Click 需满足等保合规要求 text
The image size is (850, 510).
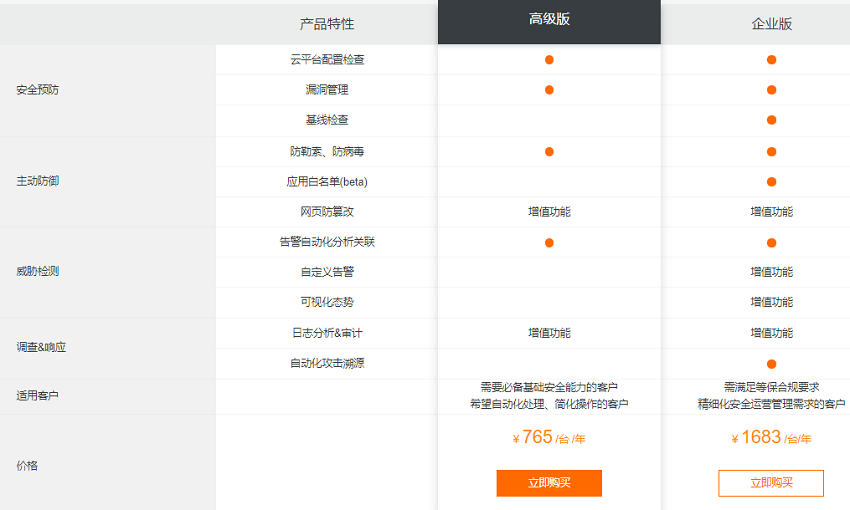[x=771, y=387]
